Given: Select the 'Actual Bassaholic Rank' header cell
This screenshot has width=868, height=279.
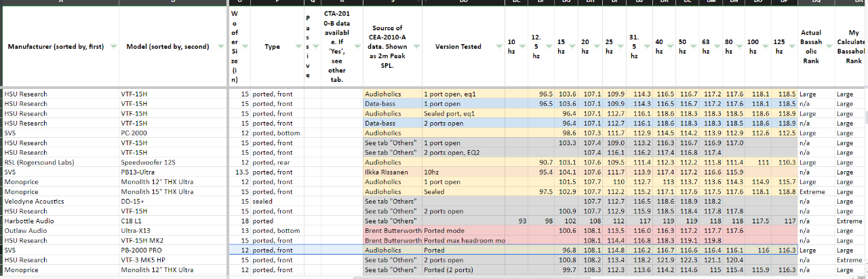Looking at the screenshot, I should point(816,47).
